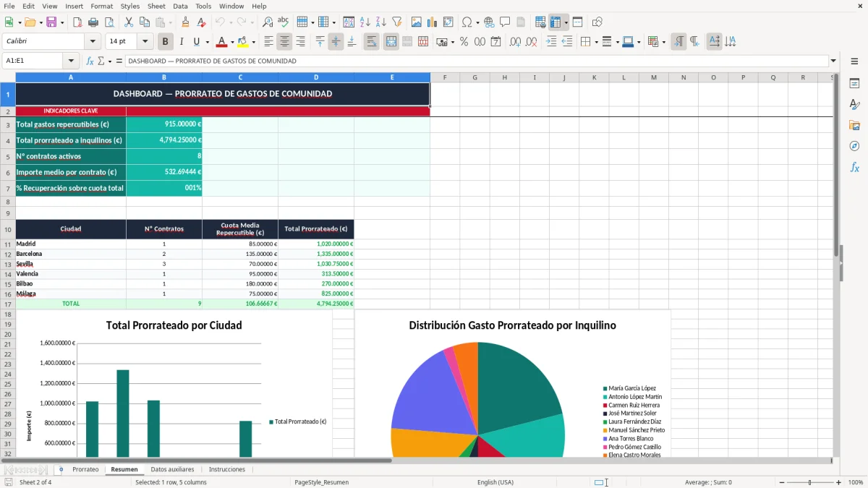Click the zoom slider in status bar
This screenshot has width=868, height=488.
point(810,482)
